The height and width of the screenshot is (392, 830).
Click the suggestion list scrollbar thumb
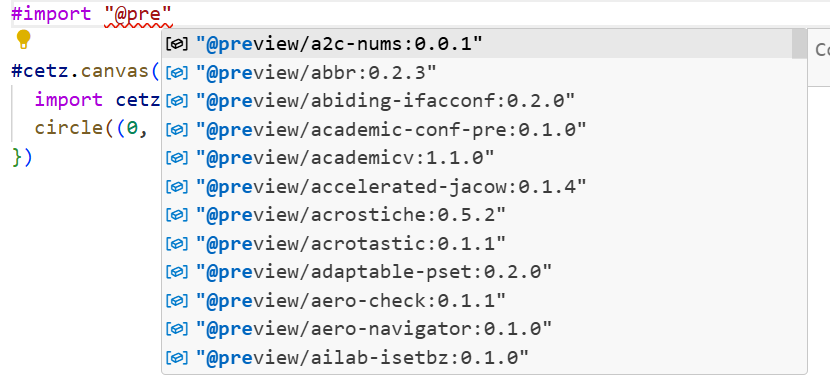coord(799,44)
